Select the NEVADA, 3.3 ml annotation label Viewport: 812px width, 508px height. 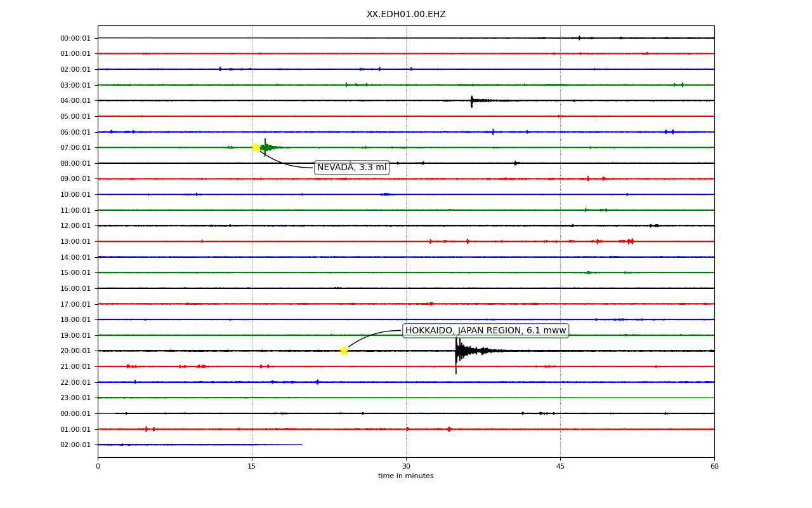351,168
